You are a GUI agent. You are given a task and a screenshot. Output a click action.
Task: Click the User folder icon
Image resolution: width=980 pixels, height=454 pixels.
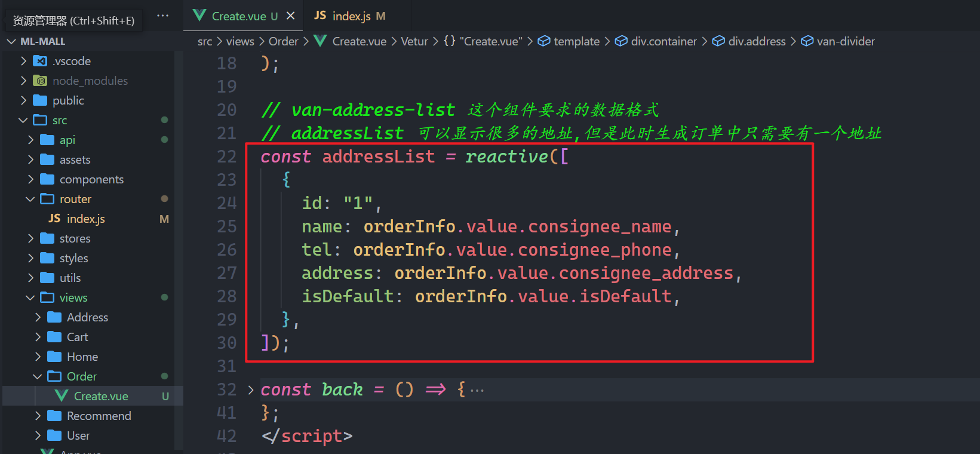54,435
